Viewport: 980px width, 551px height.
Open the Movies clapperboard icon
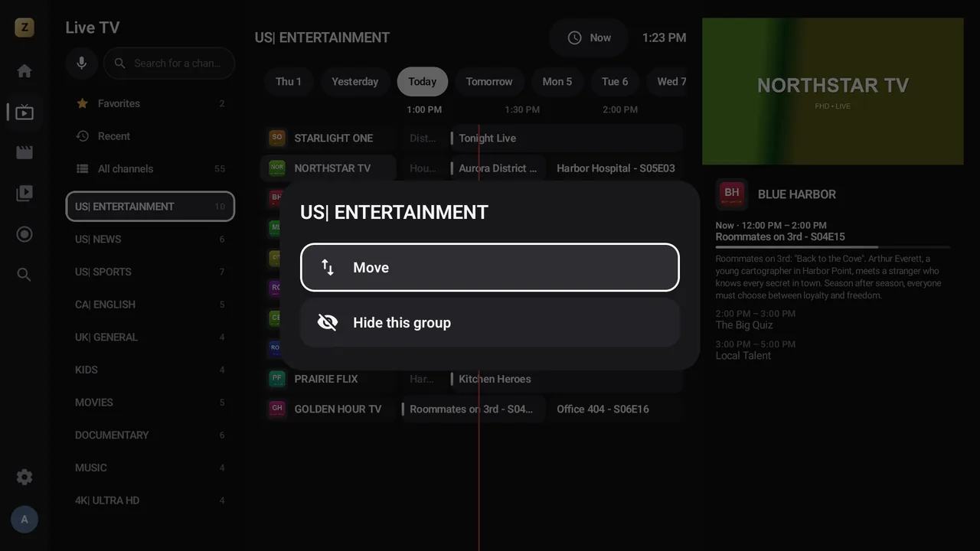[x=24, y=152]
